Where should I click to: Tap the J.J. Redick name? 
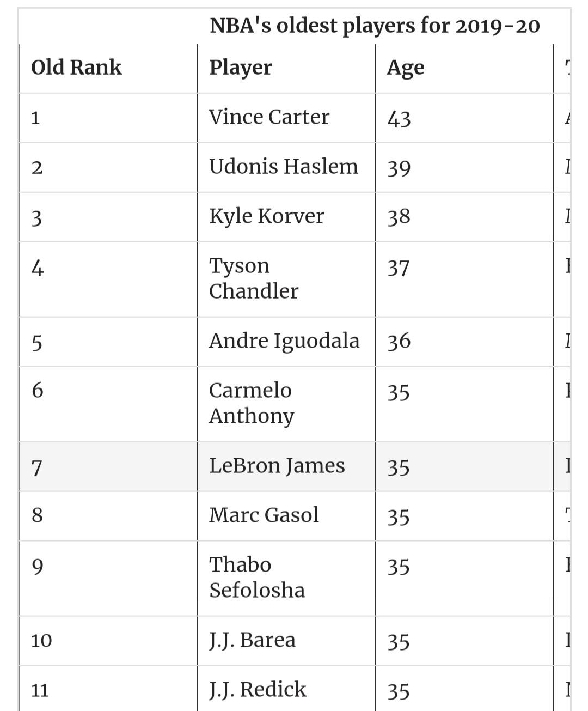(258, 690)
